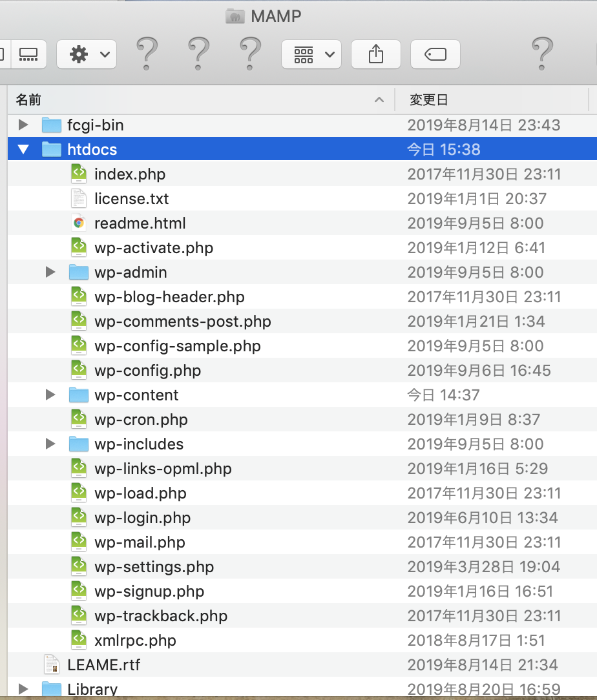
Task: Select the readme.html file name
Action: point(140,223)
